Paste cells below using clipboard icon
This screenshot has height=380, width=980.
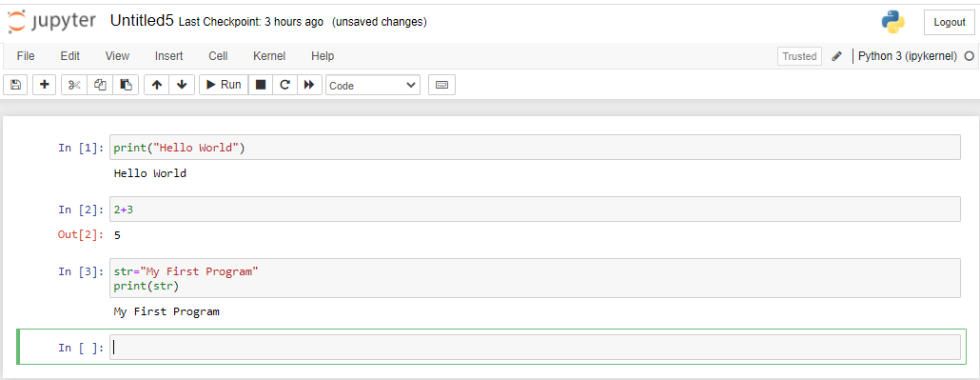(x=126, y=85)
